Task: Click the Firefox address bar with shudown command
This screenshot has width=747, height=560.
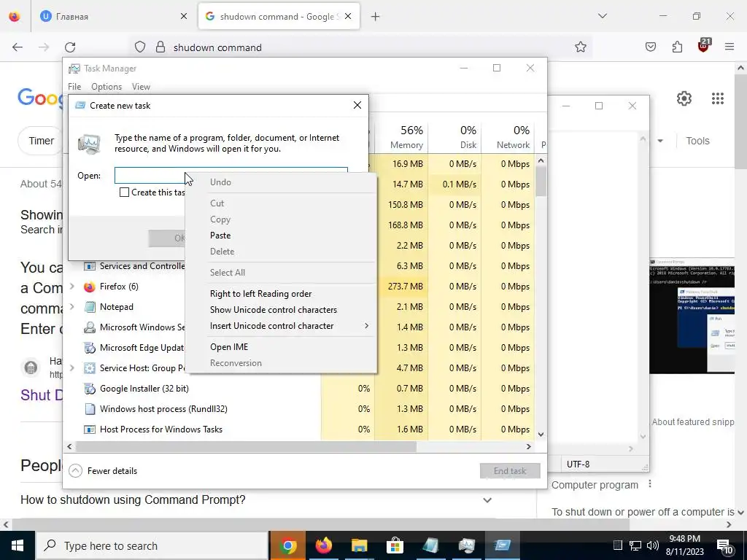Action: point(362,47)
